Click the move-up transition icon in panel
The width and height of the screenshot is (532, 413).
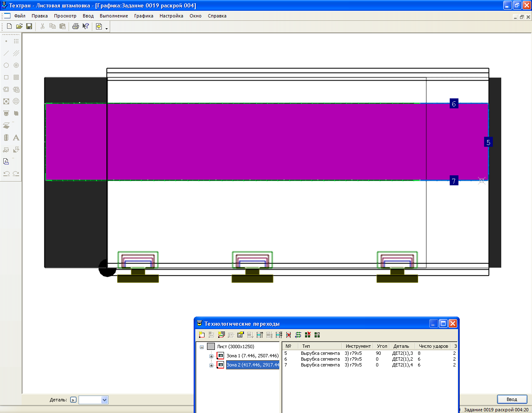pos(260,335)
